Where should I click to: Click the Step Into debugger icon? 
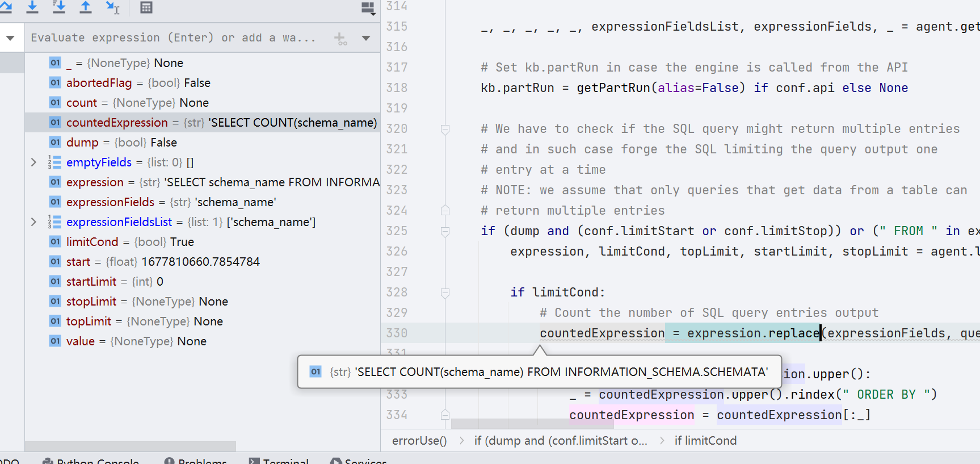point(32,7)
